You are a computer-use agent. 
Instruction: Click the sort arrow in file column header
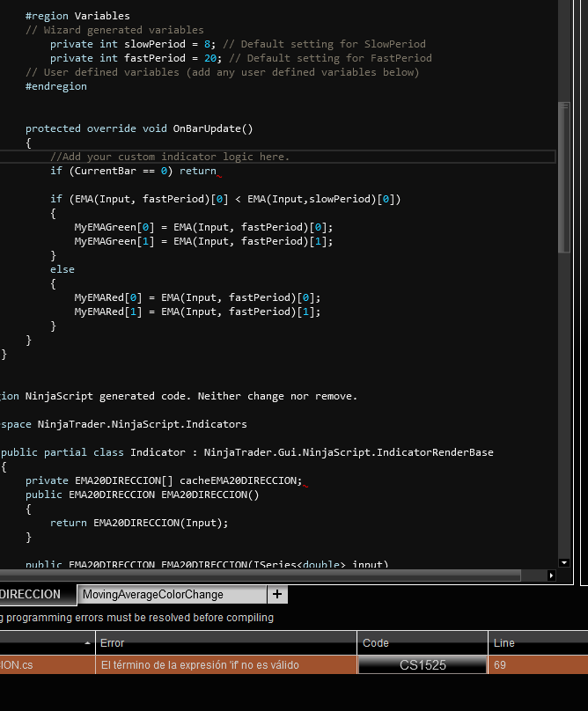(86, 643)
